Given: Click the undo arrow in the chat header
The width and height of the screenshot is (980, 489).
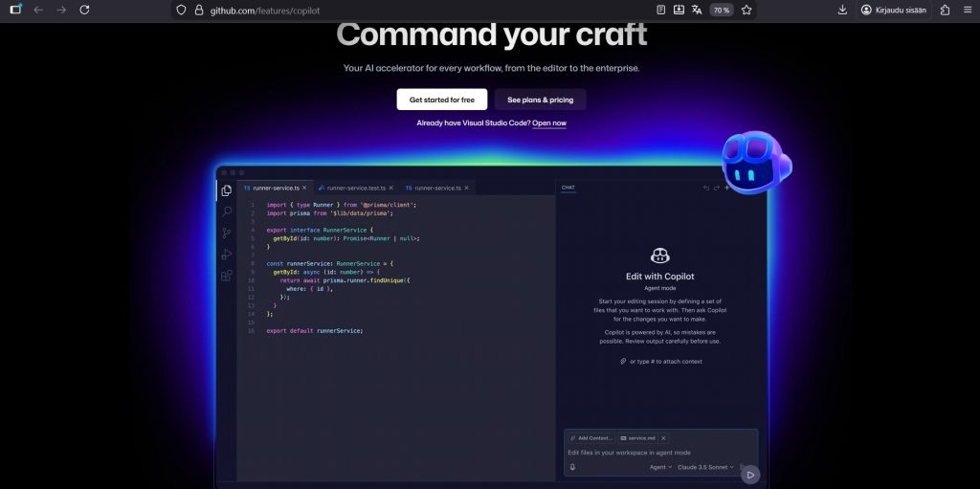Looking at the screenshot, I should tap(706, 188).
